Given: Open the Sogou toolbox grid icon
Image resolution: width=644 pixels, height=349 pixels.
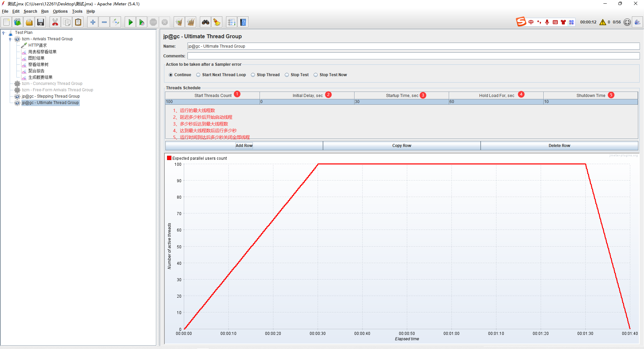Looking at the screenshot, I should coord(572,22).
